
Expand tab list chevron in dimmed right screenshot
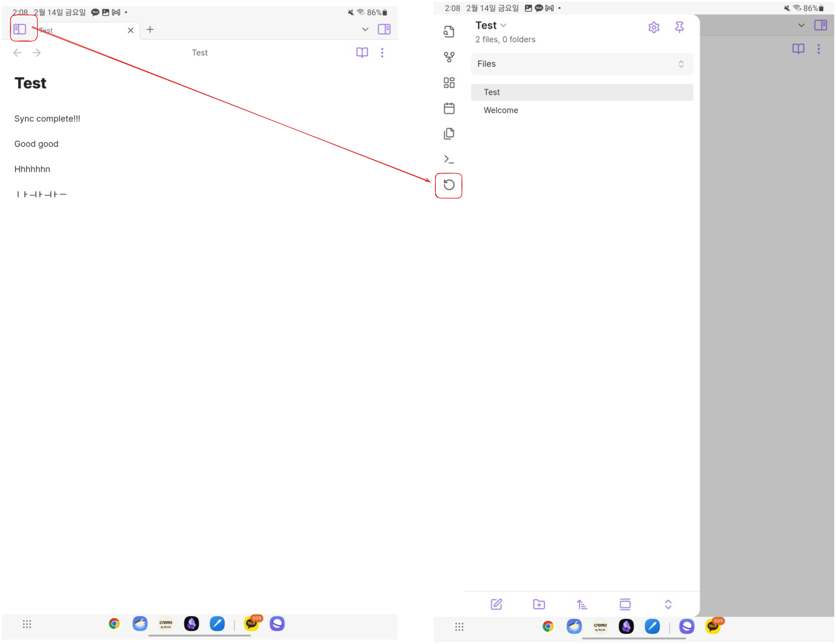click(801, 25)
